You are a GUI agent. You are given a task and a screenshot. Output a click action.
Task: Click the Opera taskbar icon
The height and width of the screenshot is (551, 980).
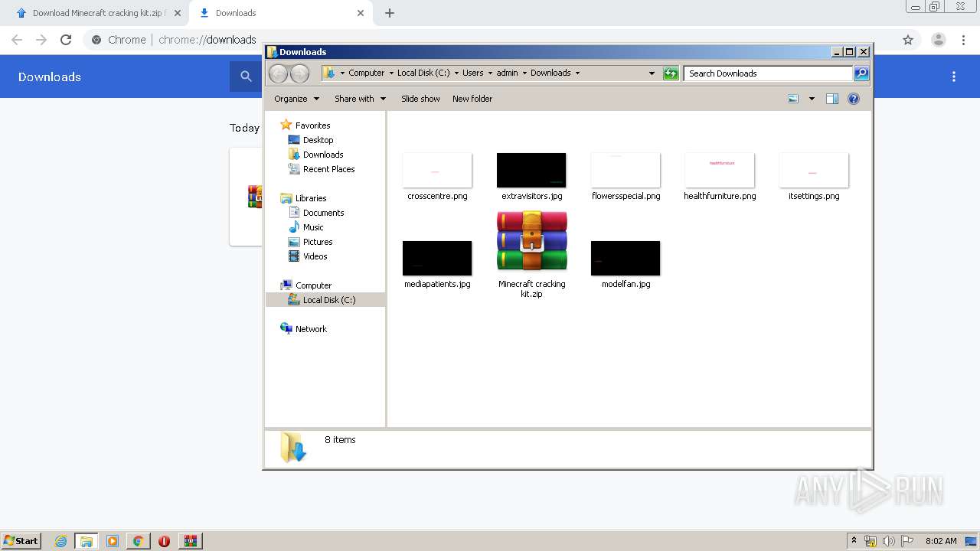coord(164,541)
